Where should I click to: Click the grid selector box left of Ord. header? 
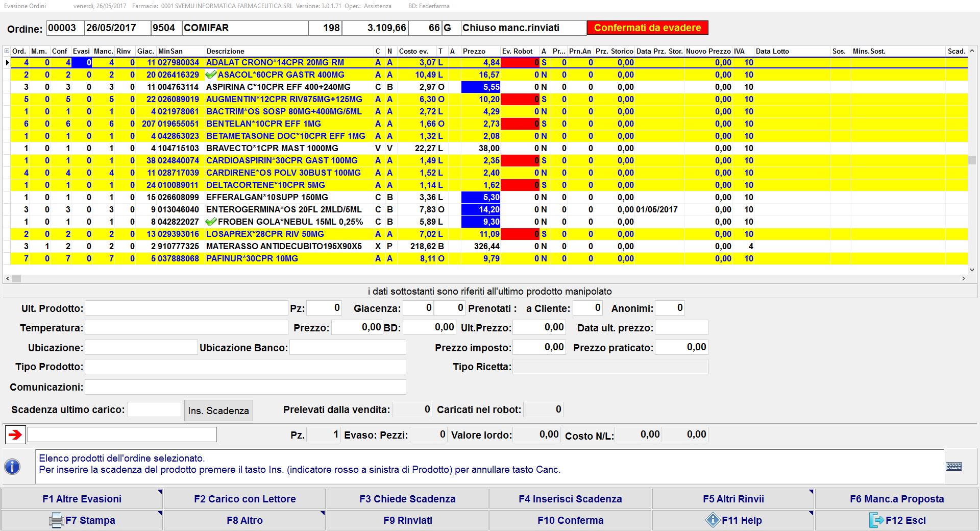(7, 51)
